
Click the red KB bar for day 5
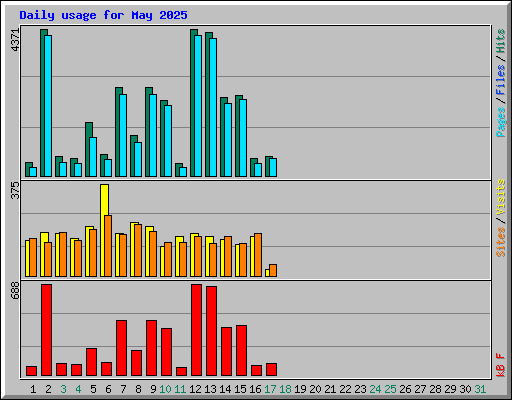[x=92, y=362]
